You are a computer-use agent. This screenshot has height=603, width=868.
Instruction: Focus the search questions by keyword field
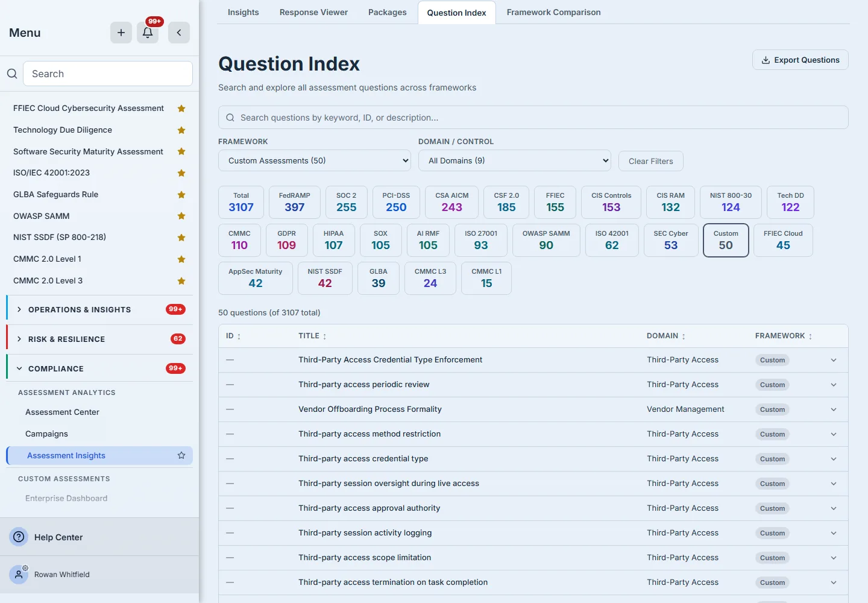pos(533,118)
